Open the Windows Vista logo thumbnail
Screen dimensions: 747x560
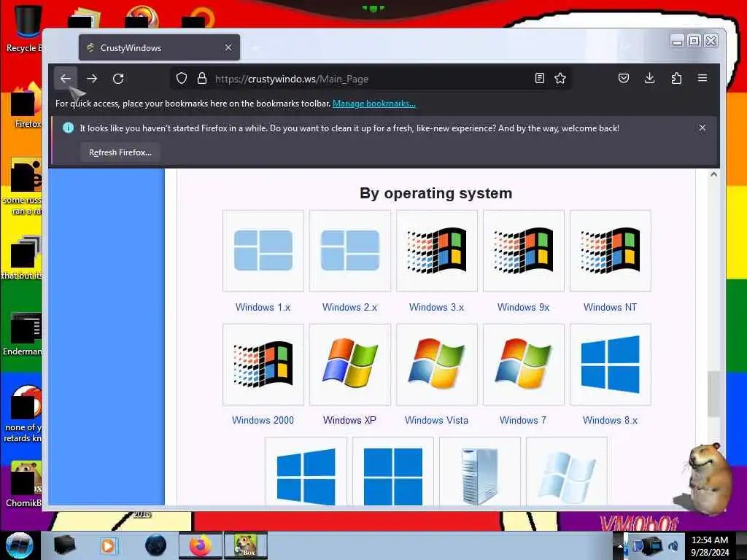tap(437, 365)
